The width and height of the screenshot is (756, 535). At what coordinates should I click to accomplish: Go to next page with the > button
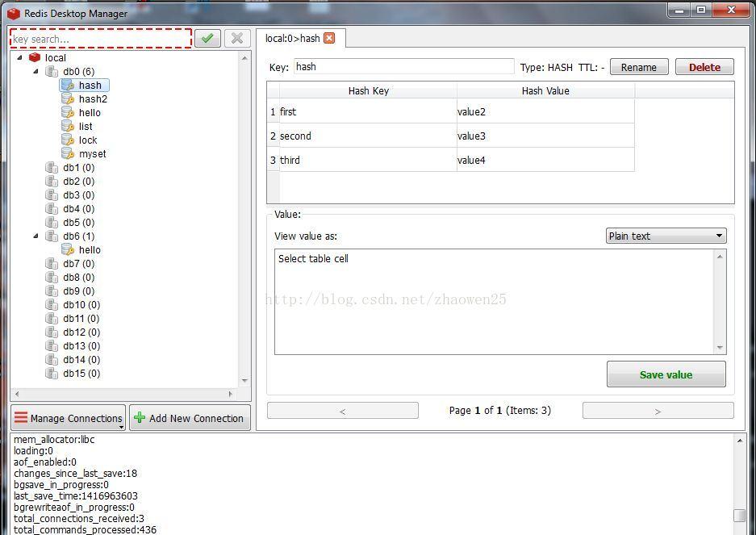point(658,411)
